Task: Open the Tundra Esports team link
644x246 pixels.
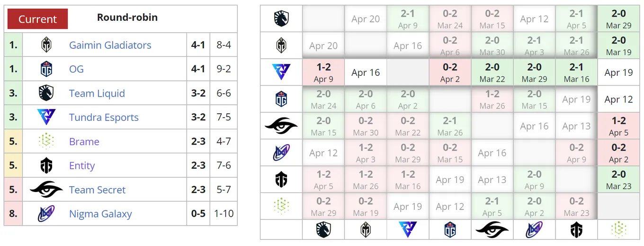Action: click(104, 117)
